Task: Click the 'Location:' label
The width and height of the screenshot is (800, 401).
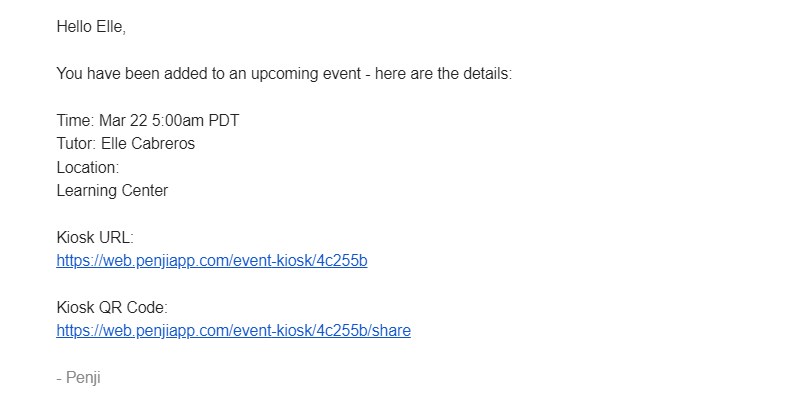Action: tap(88, 167)
